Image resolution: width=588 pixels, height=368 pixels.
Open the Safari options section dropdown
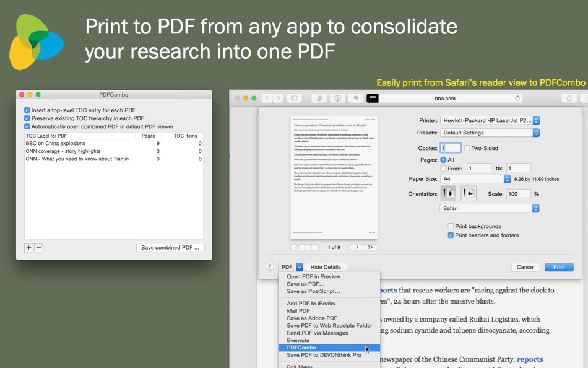point(490,208)
